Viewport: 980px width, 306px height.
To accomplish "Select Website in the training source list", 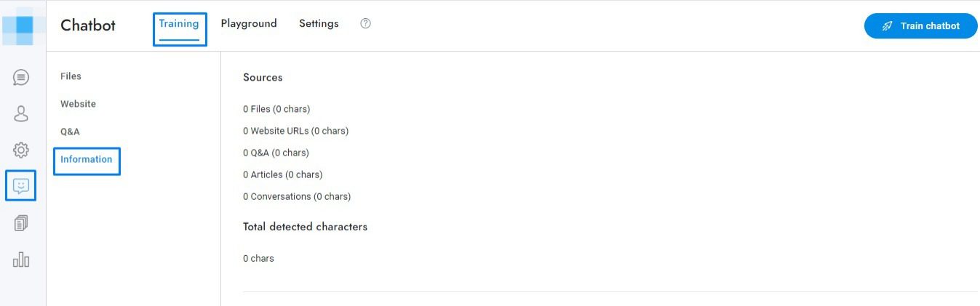I will tap(78, 104).
